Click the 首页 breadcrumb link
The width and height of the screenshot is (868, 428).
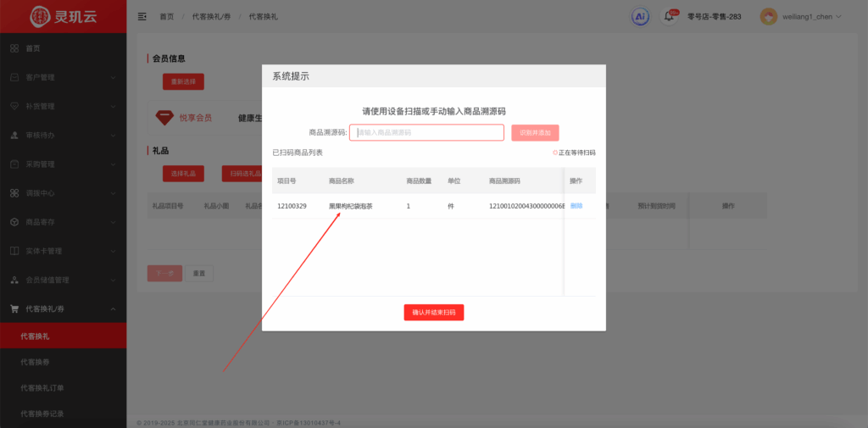coord(167,16)
